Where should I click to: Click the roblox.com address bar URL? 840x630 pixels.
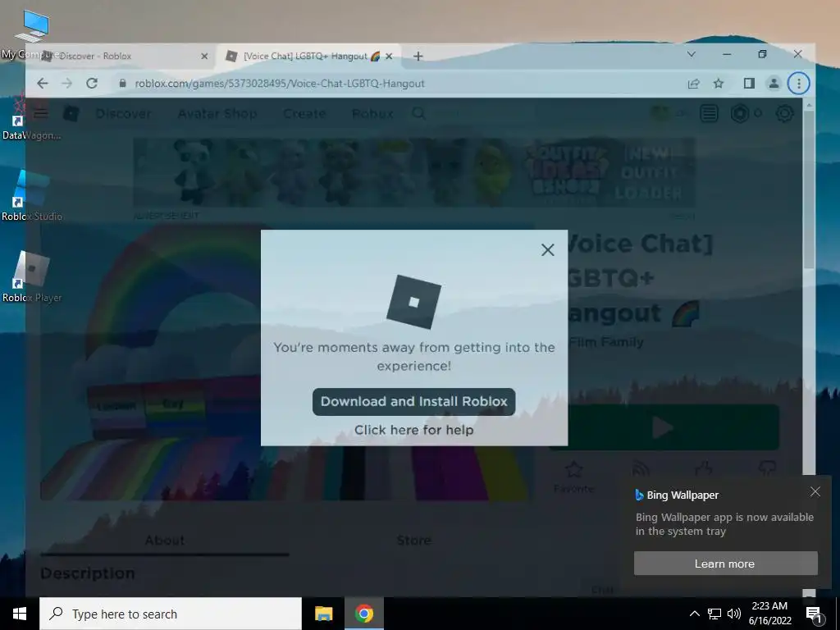(280, 84)
